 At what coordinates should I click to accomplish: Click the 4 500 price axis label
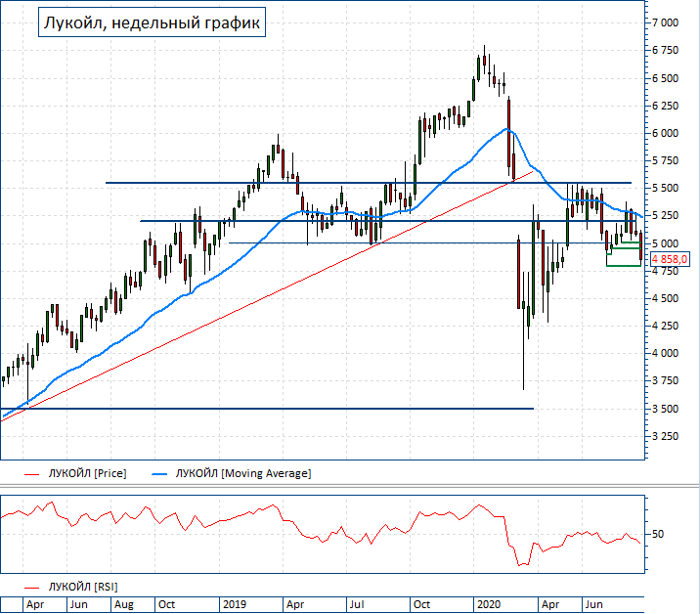[665, 298]
